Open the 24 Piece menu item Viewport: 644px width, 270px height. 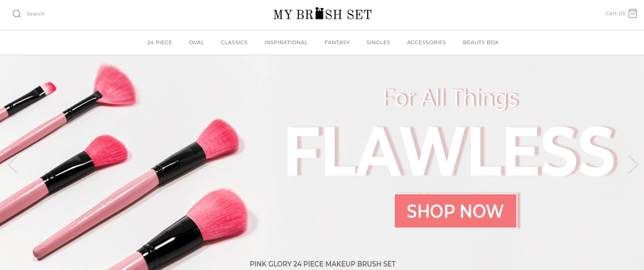[x=160, y=42]
